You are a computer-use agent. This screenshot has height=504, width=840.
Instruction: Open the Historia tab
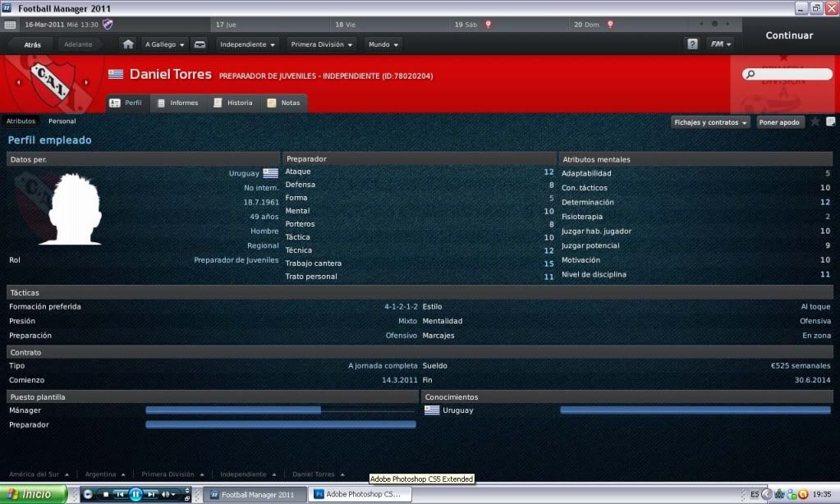(x=233, y=103)
